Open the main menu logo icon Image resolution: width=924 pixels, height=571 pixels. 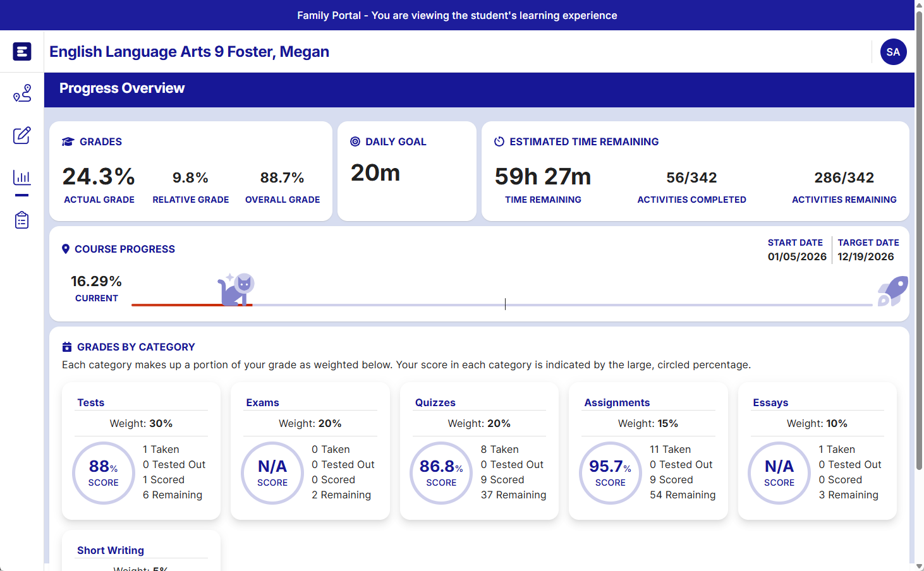[22, 51]
